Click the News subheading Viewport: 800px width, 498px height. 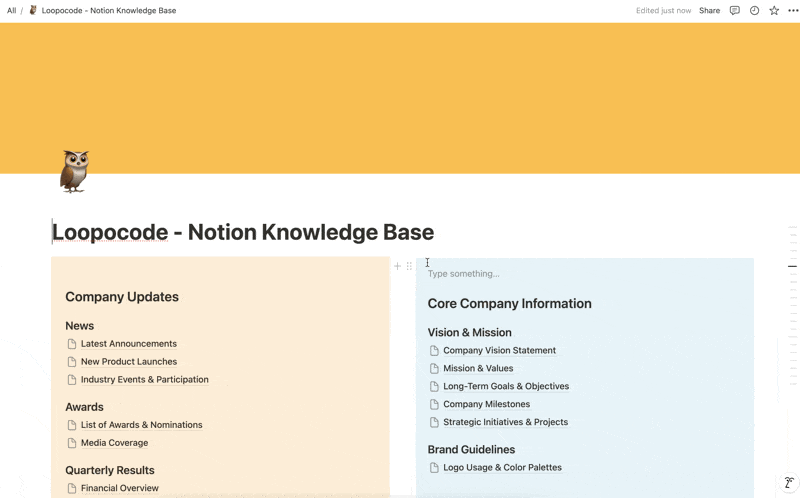coord(80,326)
